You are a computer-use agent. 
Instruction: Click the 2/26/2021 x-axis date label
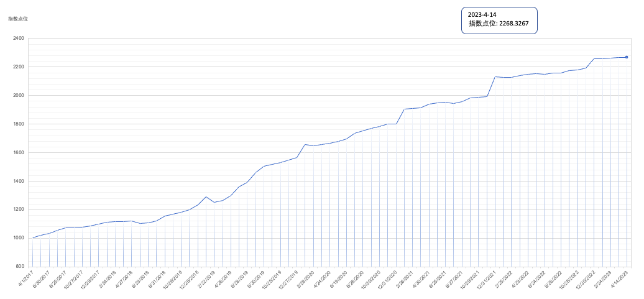click(x=405, y=278)
